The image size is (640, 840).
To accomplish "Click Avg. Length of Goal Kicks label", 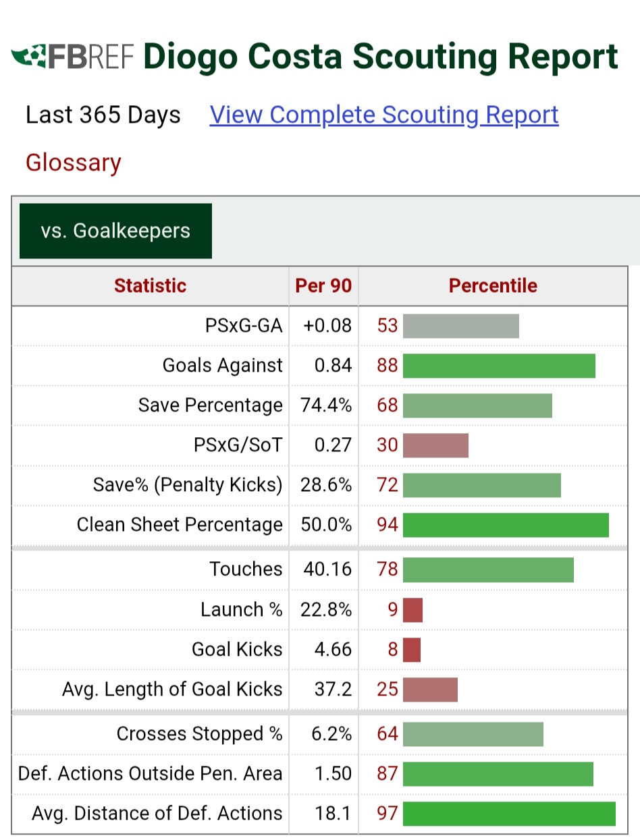I will 172,690.
